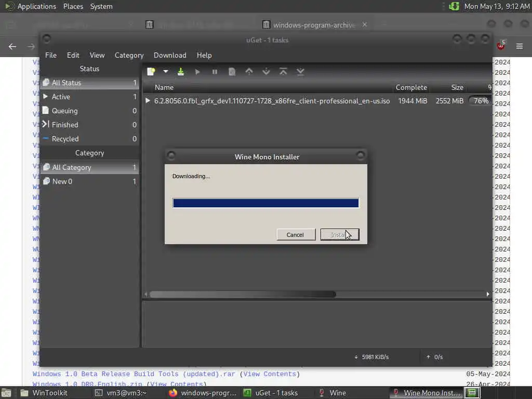Open the Category menu

[x=129, y=55]
